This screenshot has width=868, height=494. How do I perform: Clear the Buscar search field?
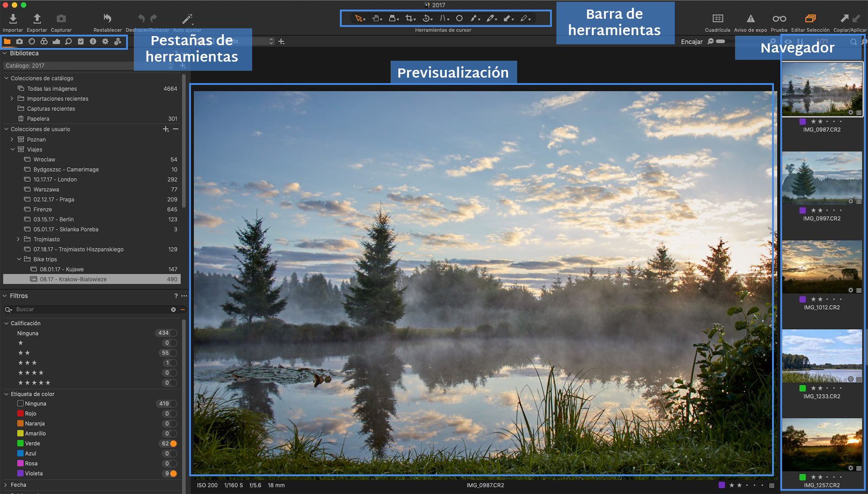pos(174,310)
